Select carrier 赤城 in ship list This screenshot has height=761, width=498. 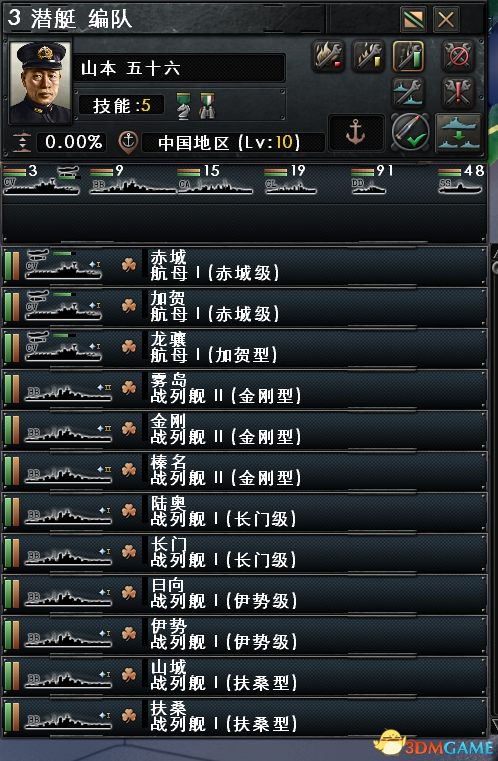tap(245, 266)
